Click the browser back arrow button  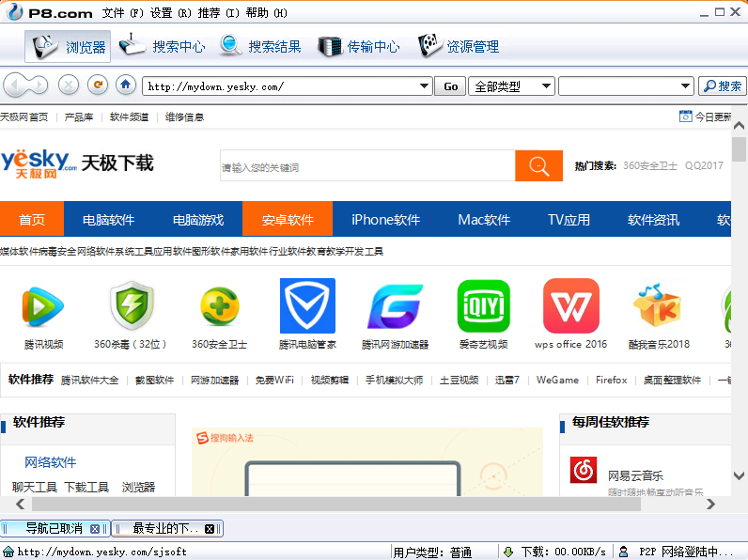coord(14,86)
